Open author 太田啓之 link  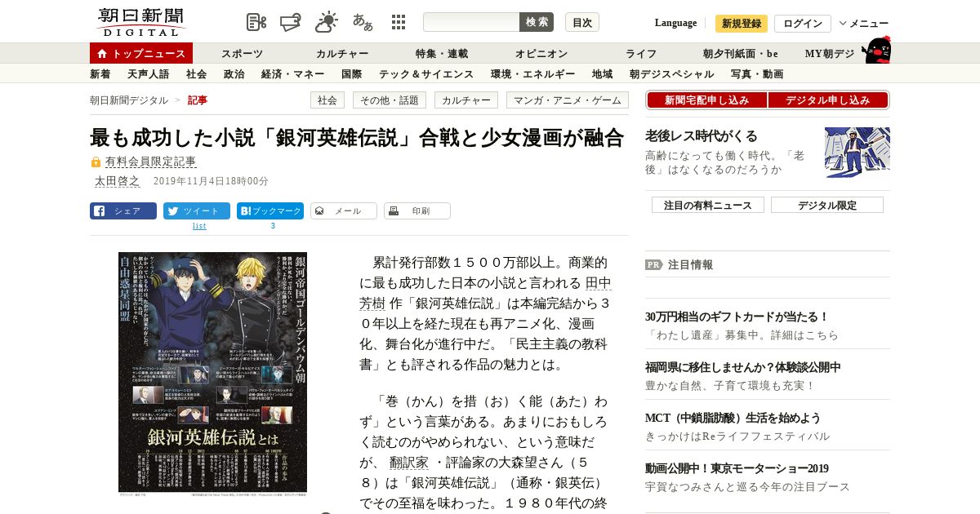pos(117,181)
